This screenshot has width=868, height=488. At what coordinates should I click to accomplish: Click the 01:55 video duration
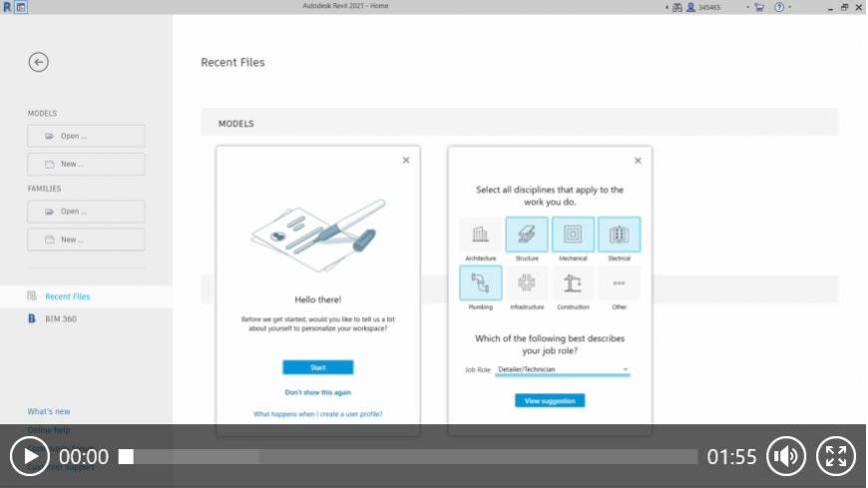[x=731, y=457]
